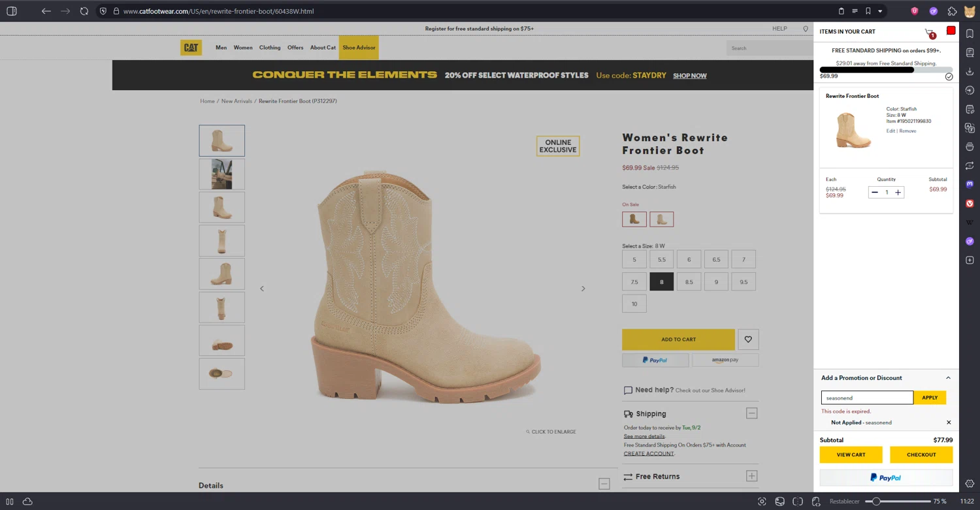This screenshot has width=980, height=510.
Task: Open browser settings gear icon
Action: 970,484
